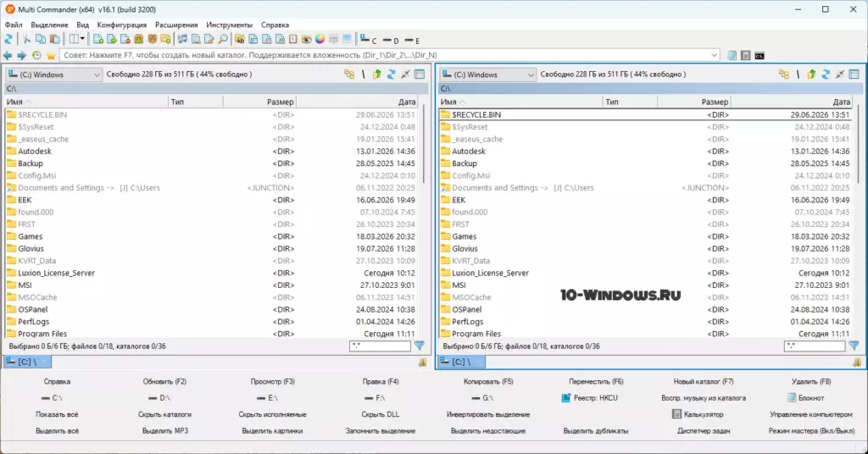Click the brown package archive icon
868x454 pixels.
(153, 39)
